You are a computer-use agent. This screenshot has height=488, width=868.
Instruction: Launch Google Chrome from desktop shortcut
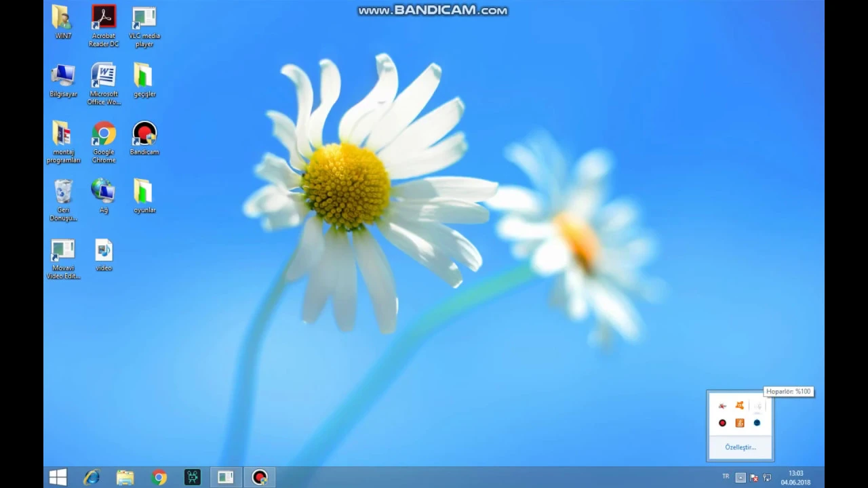pos(104,142)
